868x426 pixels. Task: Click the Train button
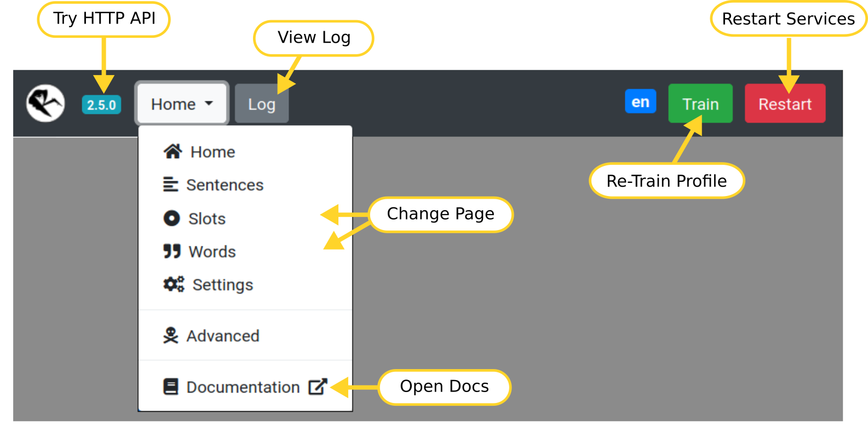700,103
